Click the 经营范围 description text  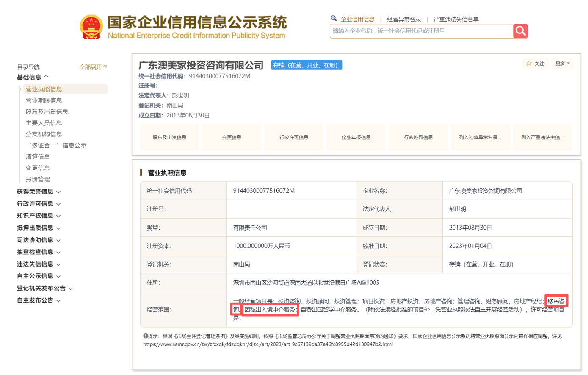tap(399, 309)
